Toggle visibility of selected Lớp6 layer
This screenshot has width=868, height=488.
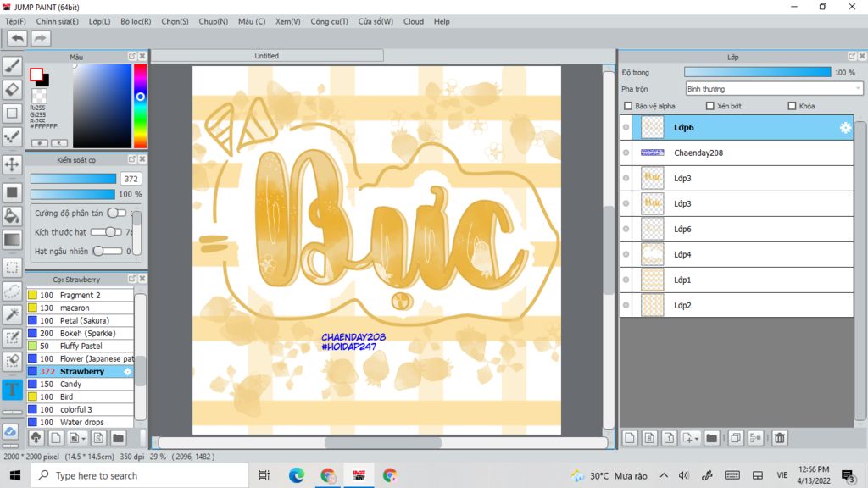point(626,127)
